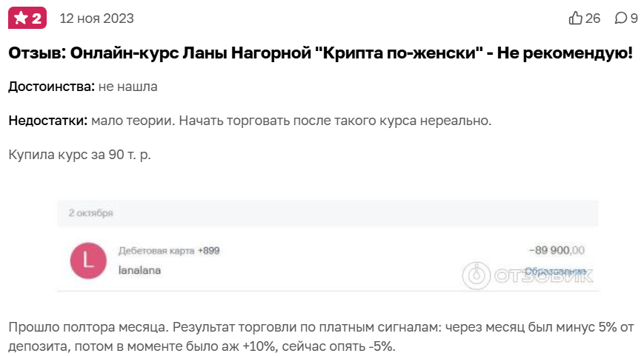Screen dimensions: 644x356
Task: Open review title 'Крипта по-женски' link
Action: pyautogui.click(x=320, y=53)
